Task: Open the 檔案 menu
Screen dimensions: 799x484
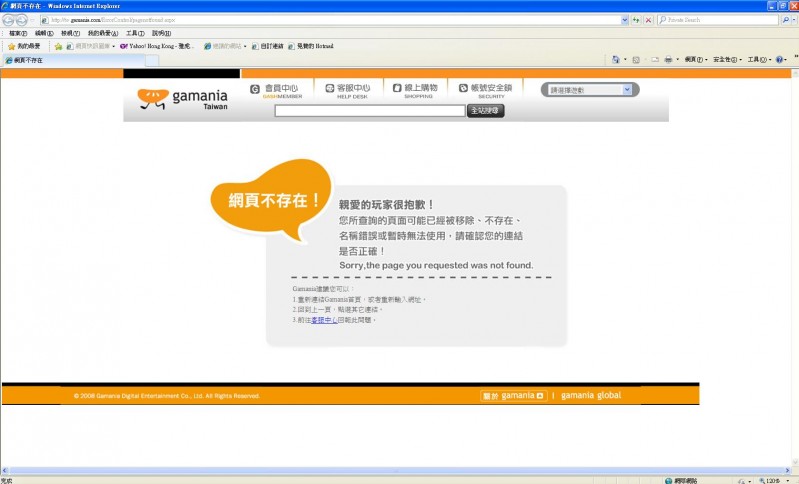Action: pos(17,33)
